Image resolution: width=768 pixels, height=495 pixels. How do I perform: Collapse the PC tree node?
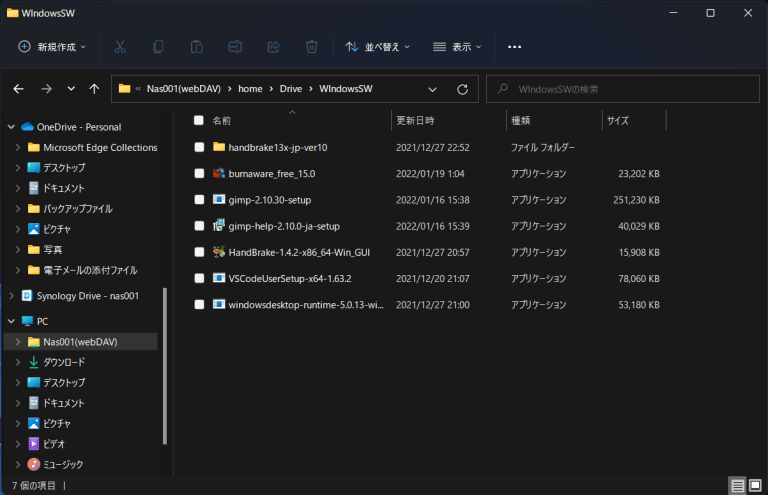pos(11,321)
